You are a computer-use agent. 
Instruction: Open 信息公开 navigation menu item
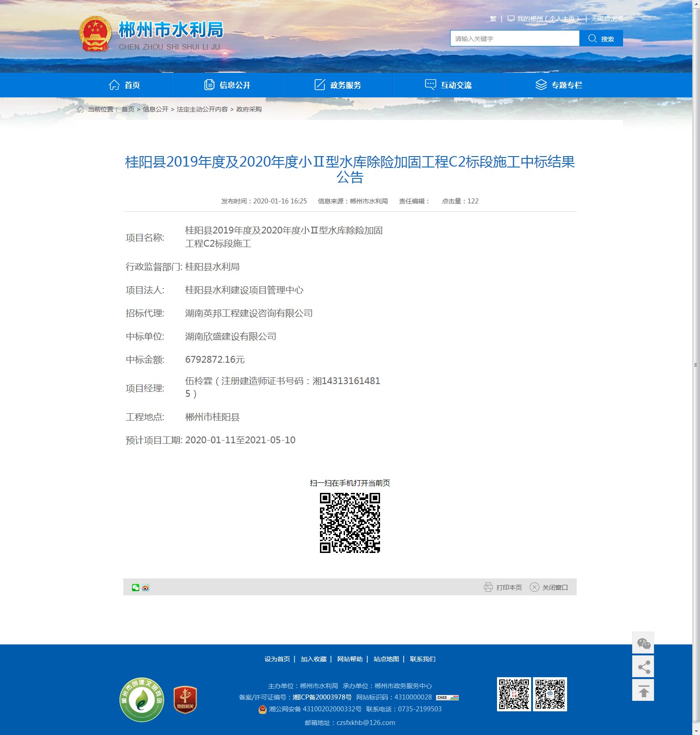point(227,85)
